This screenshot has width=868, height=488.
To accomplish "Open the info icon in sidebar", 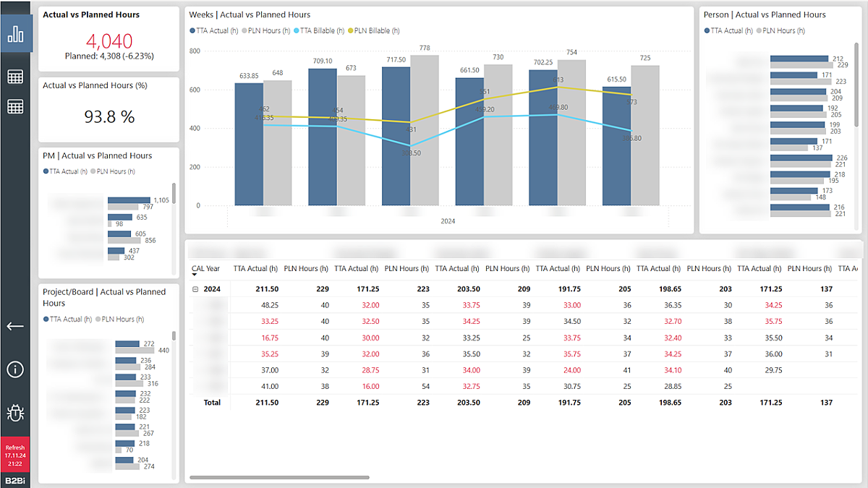I will pos(15,369).
